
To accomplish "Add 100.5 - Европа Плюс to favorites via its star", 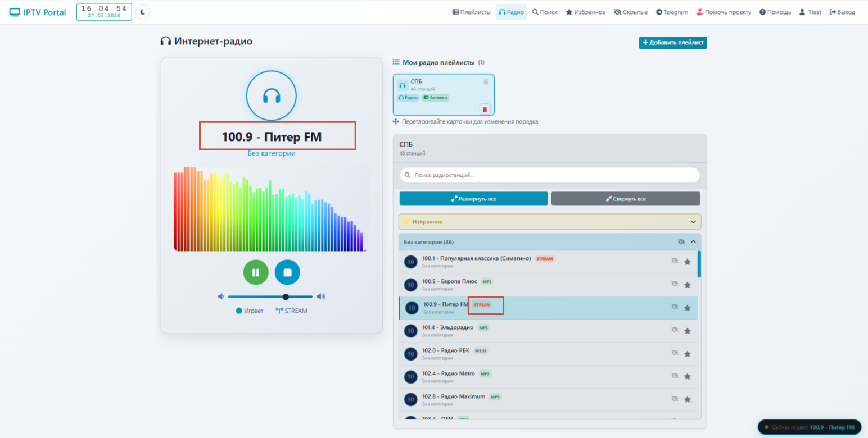I will [x=687, y=285].
